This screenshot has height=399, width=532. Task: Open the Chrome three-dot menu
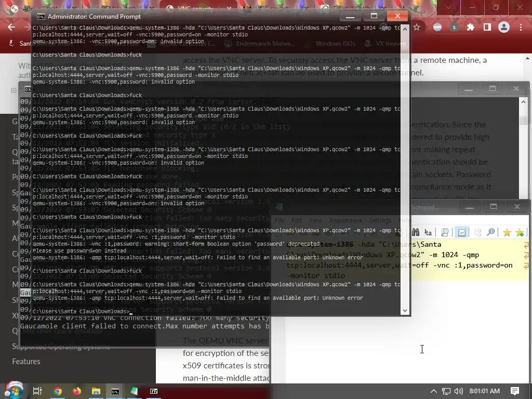(x=521, y=27)
